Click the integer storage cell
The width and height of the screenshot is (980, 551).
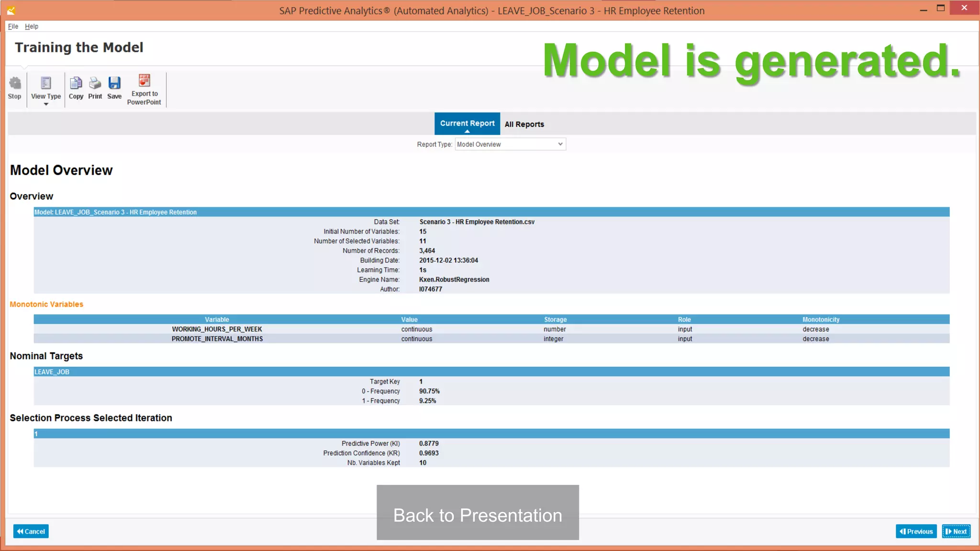(553, 339)
